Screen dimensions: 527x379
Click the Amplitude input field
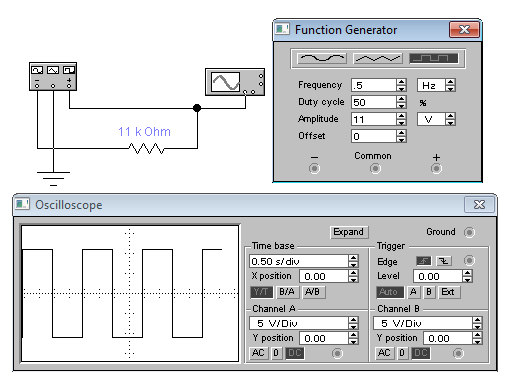(x=374, y=119)
